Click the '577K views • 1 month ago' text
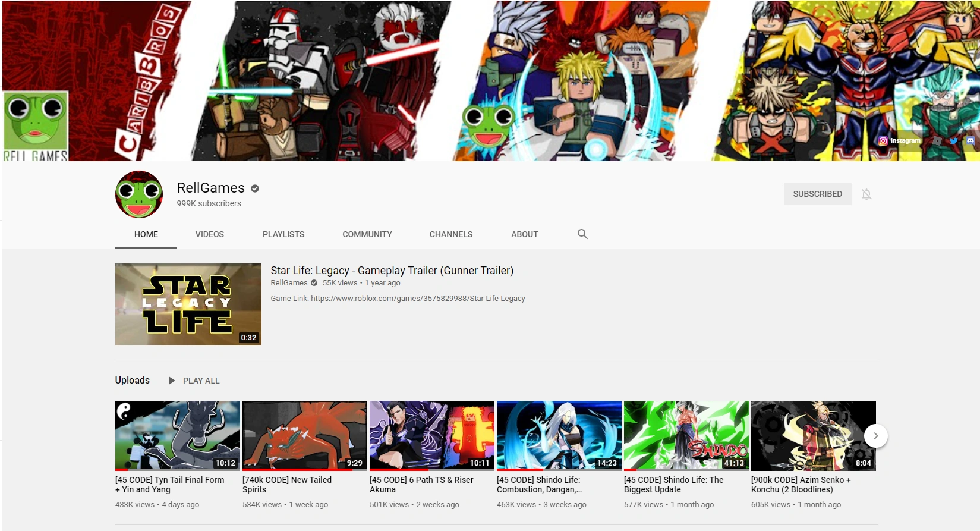 coord(669,505)
